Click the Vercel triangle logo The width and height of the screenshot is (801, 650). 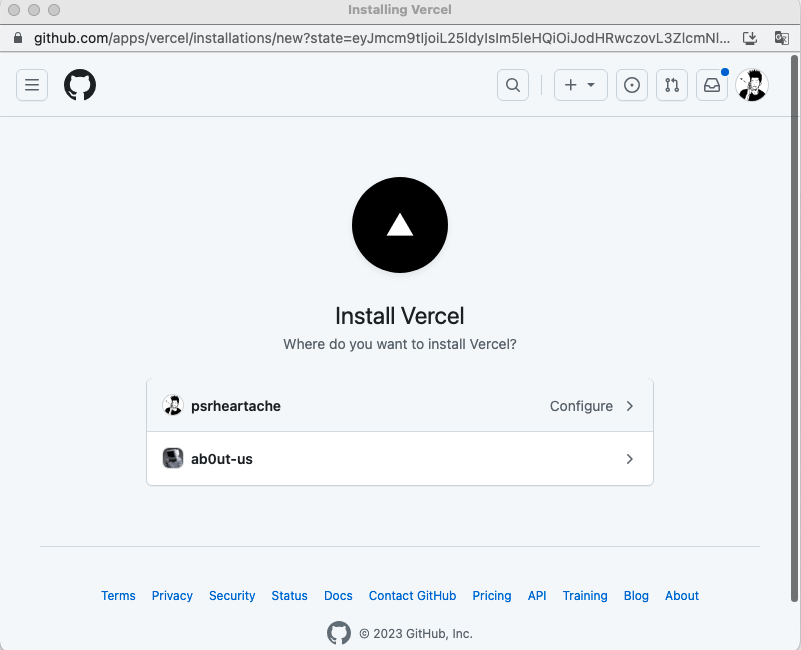[x=400, y=225]
